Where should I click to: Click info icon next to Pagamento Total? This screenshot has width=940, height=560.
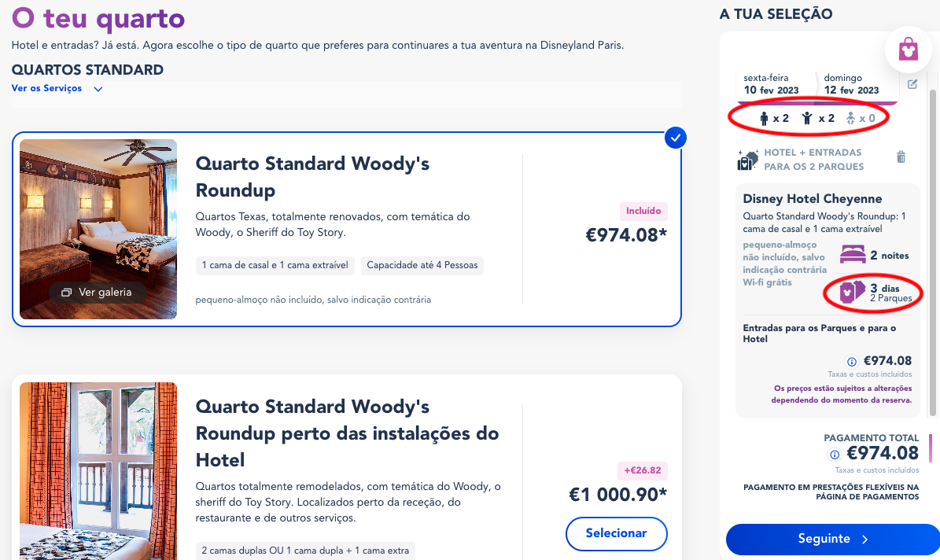click(x=835, y=455)
